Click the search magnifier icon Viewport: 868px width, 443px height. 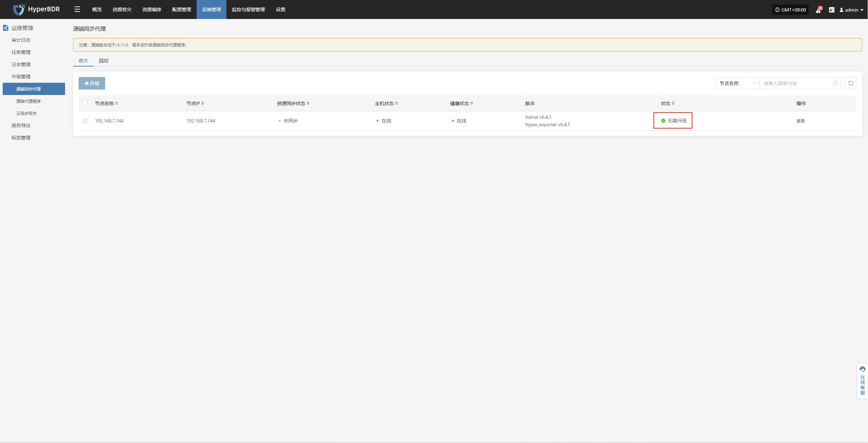tap(835, 83)
